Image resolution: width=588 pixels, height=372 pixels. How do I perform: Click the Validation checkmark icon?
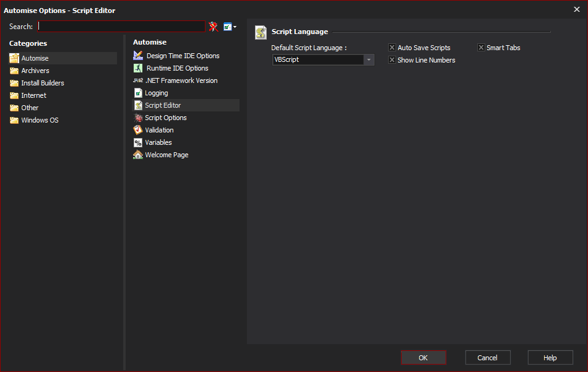click(x=138, y=130)
